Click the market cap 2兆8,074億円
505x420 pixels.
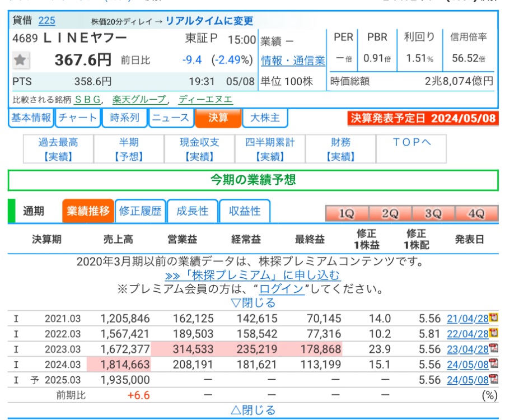[x=459, y=81]
